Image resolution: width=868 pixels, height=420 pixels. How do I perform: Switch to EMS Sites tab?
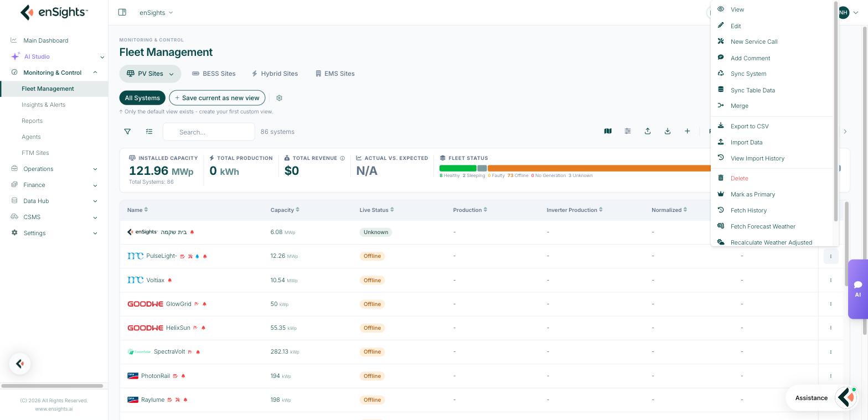point(335,74)
